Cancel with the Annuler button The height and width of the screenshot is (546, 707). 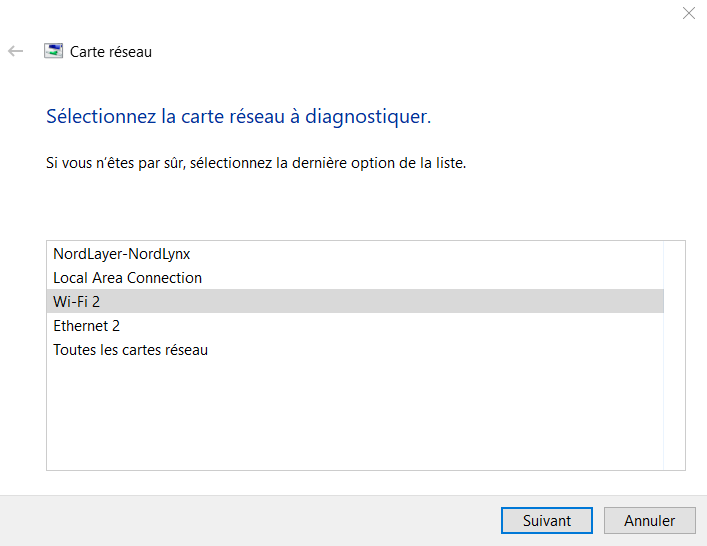649,520
